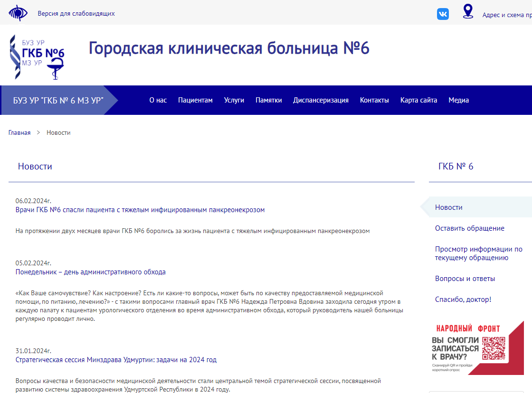The image size is (532, 393).
Task: Open article Понедельник – день административного обхода
Action: coord(91,272)
